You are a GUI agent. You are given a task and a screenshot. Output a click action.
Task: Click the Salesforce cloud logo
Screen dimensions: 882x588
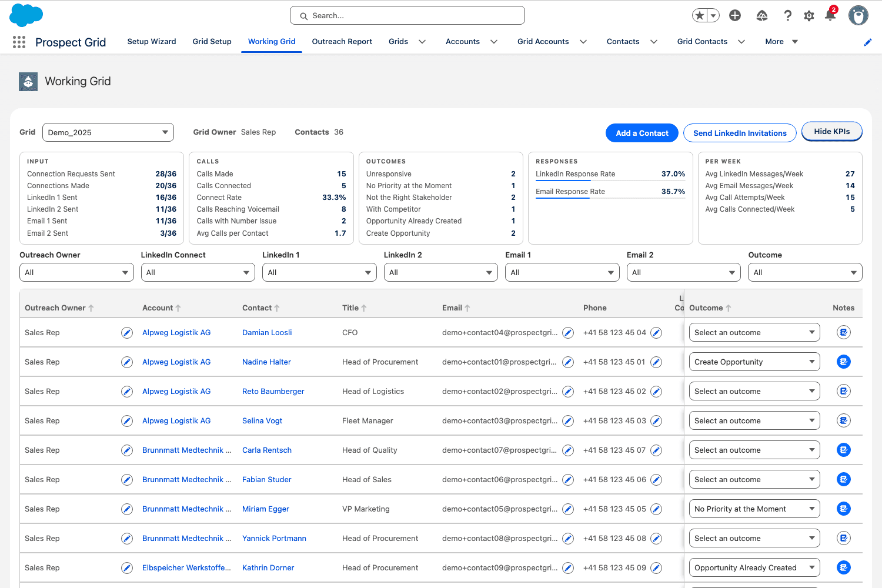coord(26,15)
